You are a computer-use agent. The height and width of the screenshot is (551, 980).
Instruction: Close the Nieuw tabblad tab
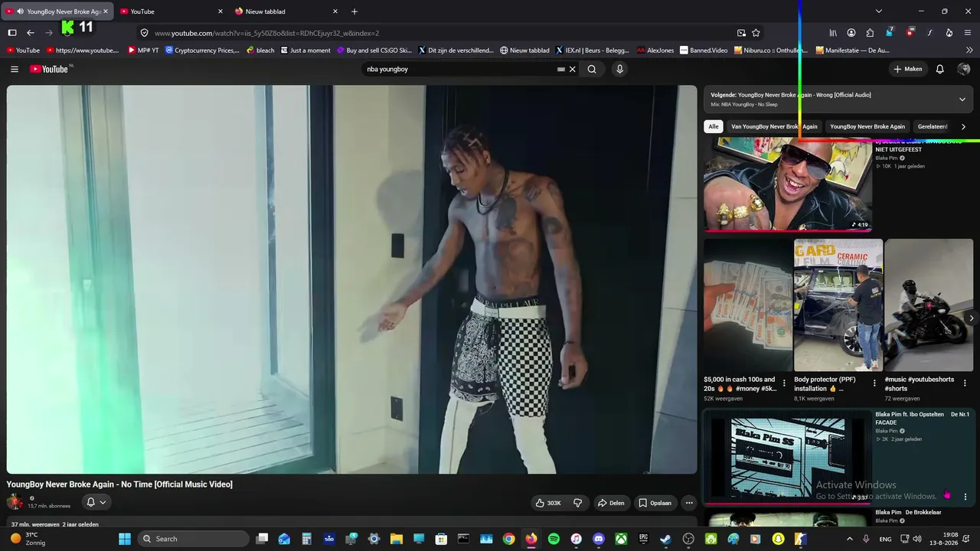335,11
